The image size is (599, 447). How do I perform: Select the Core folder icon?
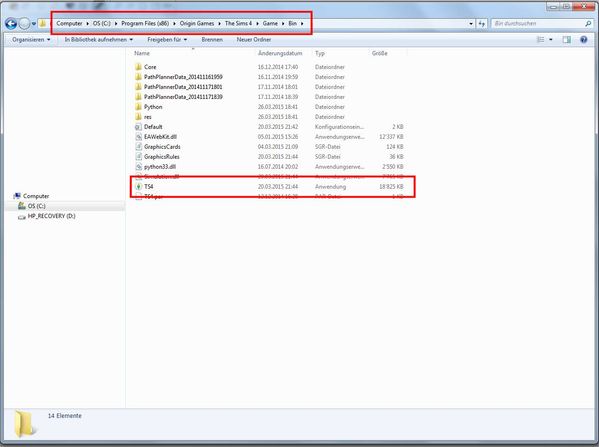[x=139, y=67]
